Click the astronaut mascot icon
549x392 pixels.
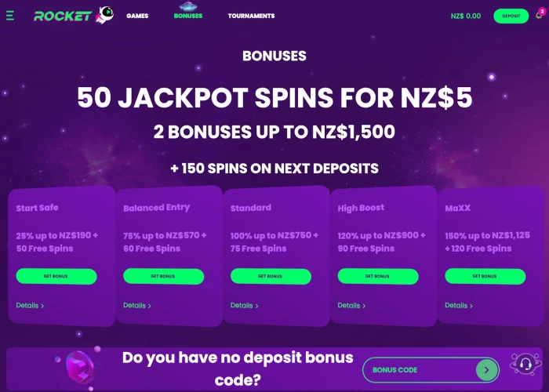[104, 14]
